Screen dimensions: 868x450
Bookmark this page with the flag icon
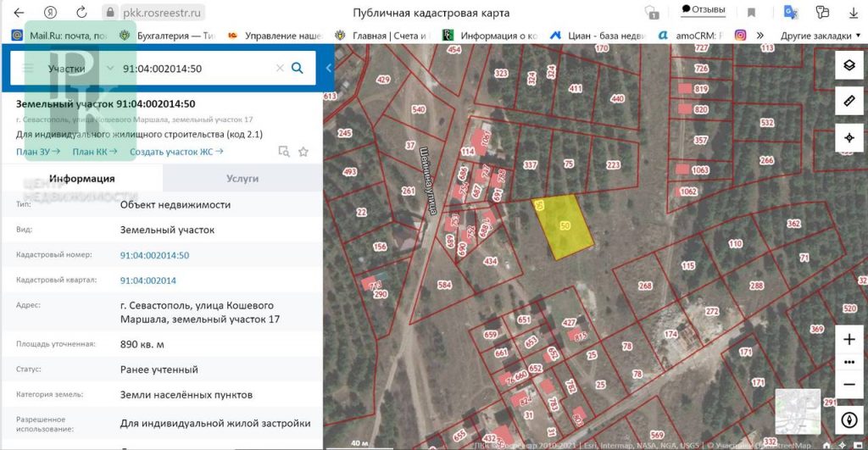coord(751,12)
